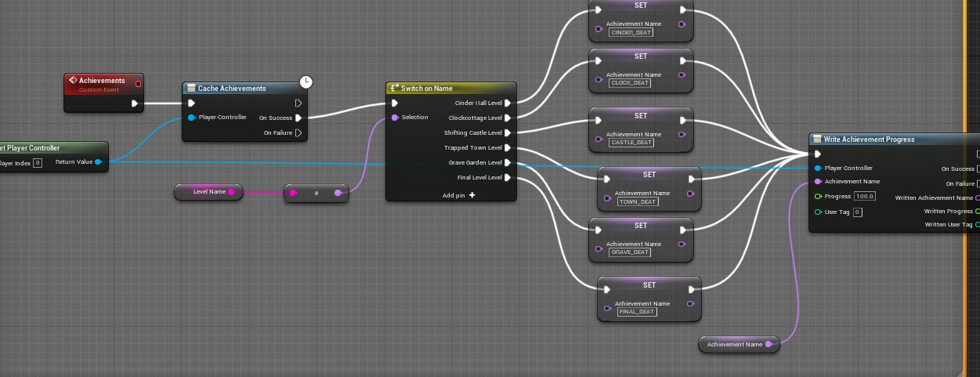
Task: Edit the CINDER_BEAT achievement name field
Action: pyautogui.click(x=629, y=32)
